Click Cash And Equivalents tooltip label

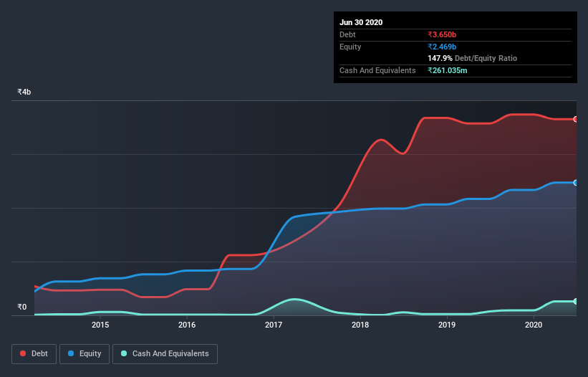(377, 70)
